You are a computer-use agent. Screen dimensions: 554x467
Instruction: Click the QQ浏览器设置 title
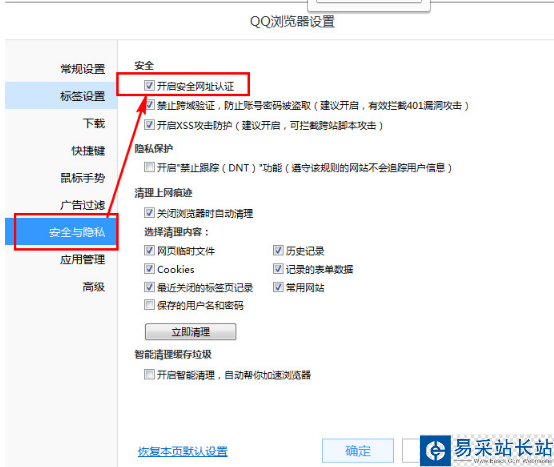coord(292,22)
